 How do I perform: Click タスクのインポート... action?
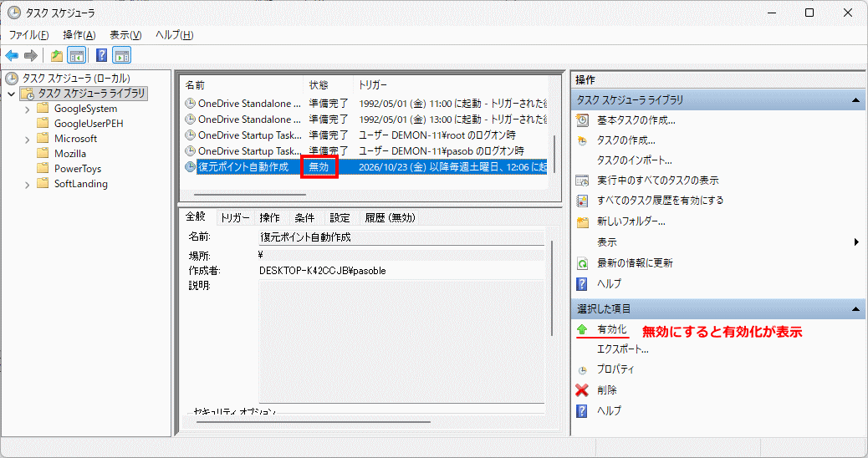[x=635, y=160]
